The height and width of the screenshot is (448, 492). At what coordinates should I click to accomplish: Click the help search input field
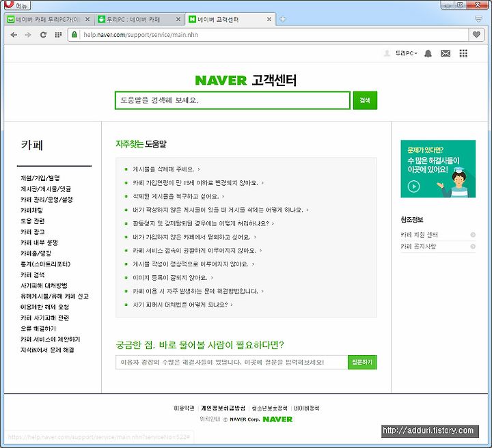point(232,100)
